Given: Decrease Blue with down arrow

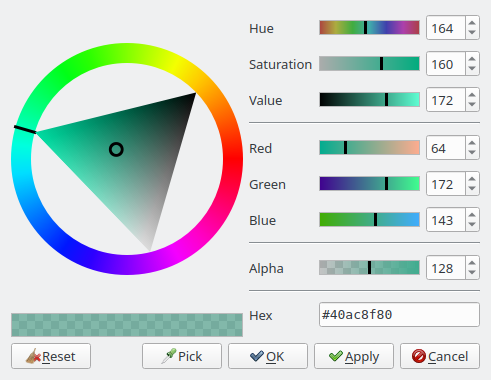Looking at the screenshot, I should click(x=472, y=224).
